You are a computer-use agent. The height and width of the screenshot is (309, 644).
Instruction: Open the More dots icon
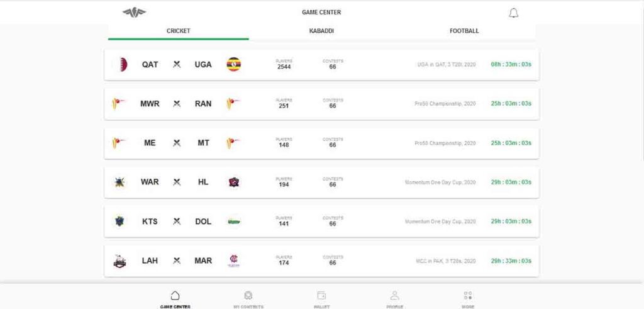(468, 295)
